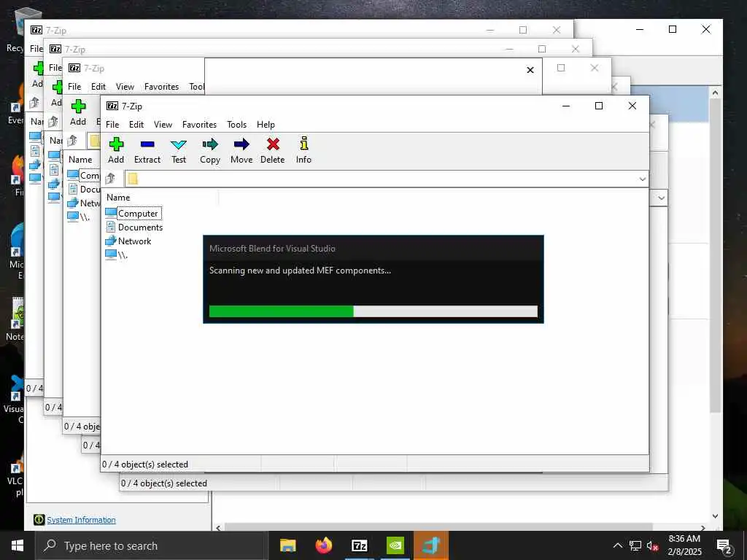Open the System Information link
The image size is (747, 560).
(81, 520)
